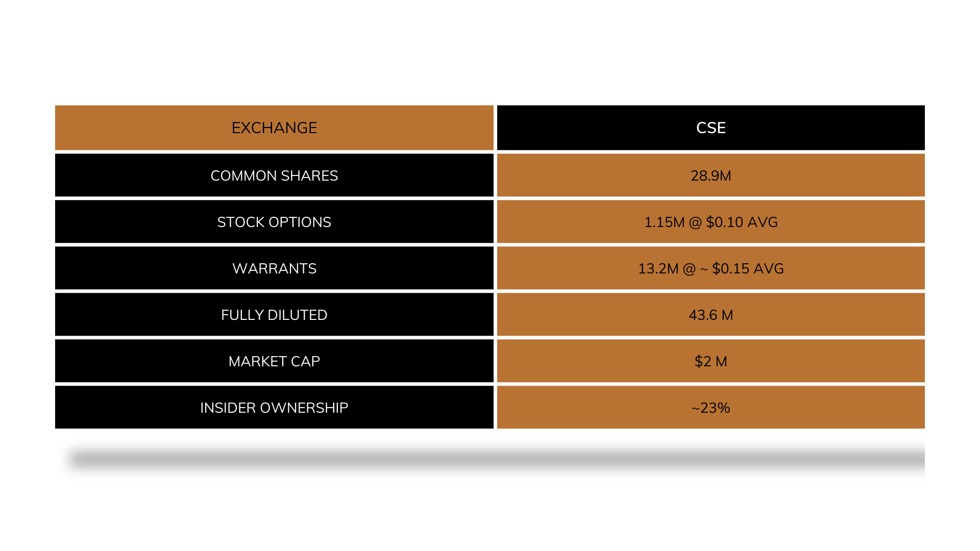Click the orange EXCHANGE header cell
980x551 pixels.
tap(274, 128)
